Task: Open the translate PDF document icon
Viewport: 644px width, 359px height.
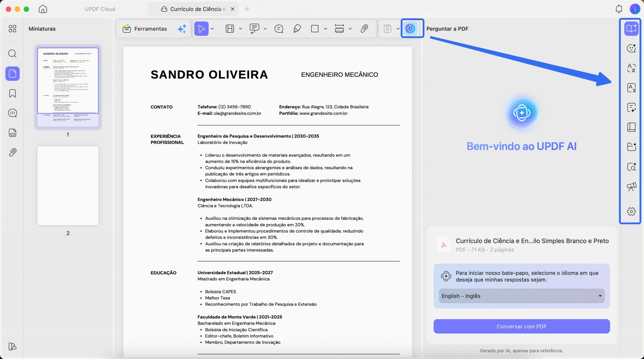Action: coord(631,88)
